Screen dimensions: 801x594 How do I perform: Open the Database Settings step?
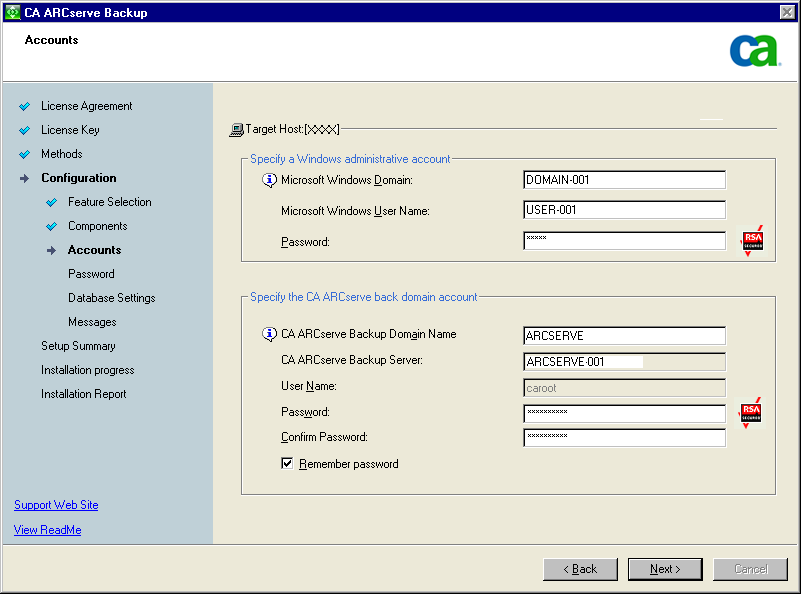[x=111, y=298]
